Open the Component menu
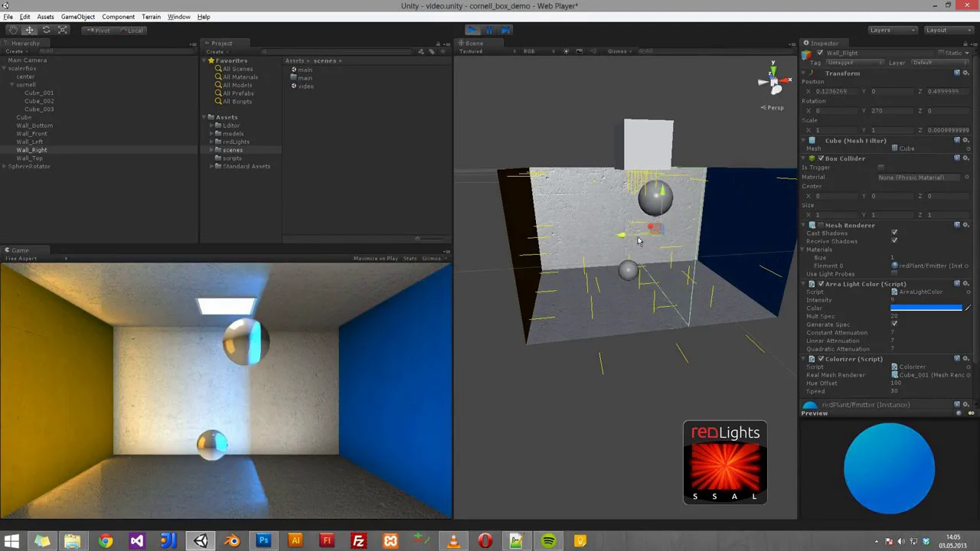Viewport: 980px width, 551px height. coord(118,17)
